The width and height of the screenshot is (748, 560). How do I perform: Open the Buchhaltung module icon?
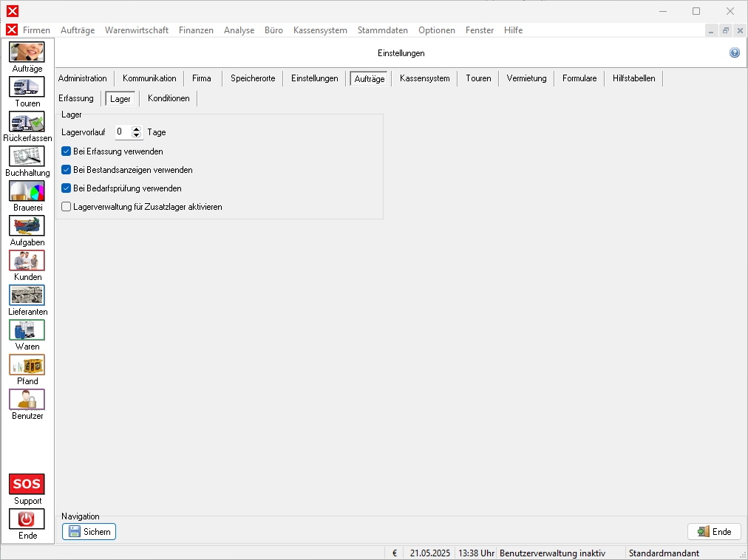pos(27,157)
